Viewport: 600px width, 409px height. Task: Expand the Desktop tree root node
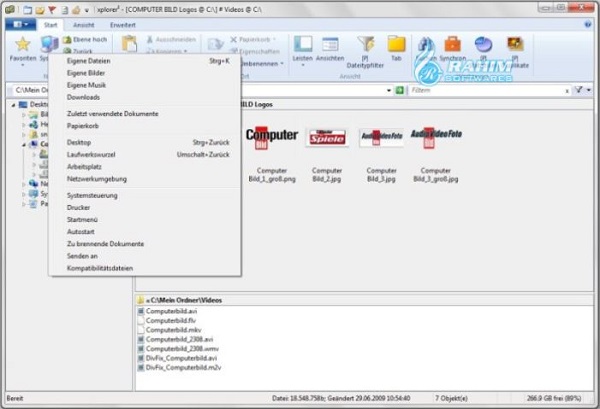(13, 104)
